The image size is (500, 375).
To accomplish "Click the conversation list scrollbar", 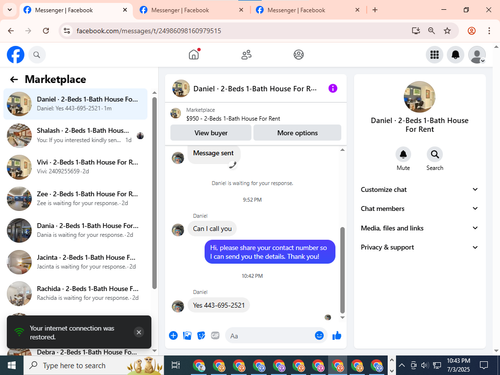I will [x=154, y=193].
